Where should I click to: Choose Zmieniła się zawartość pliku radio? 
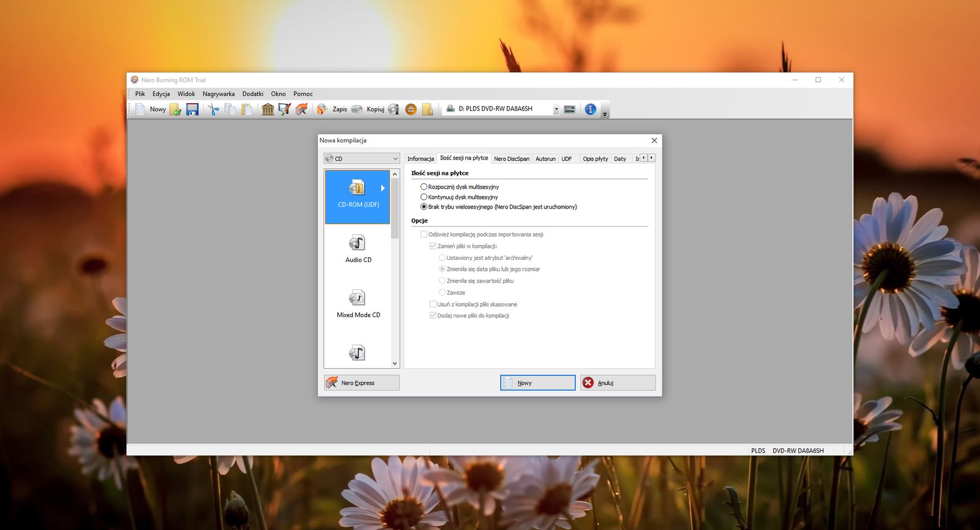(x=476, y=281)
